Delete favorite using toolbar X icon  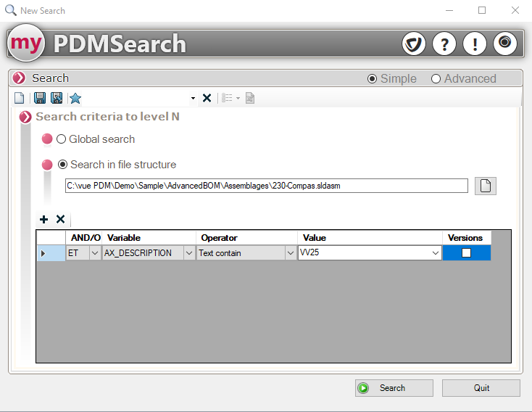pos(207,98)
